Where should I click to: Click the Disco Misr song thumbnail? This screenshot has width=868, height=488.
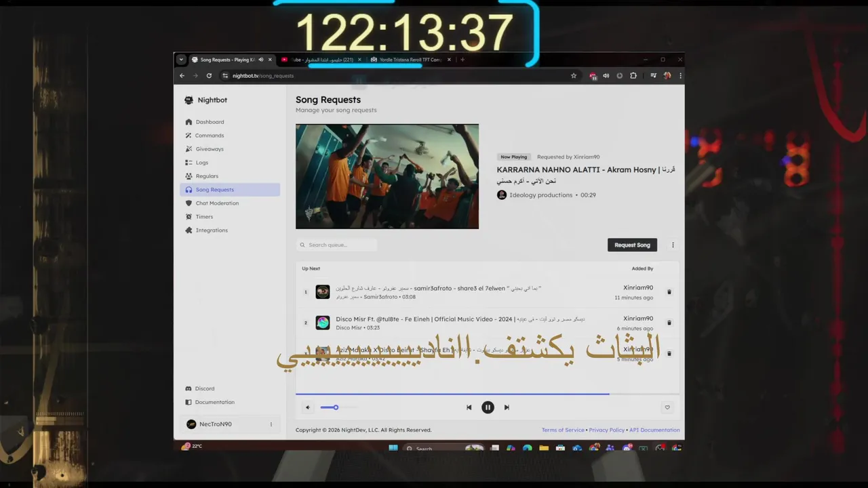click(x=323, y=323)
